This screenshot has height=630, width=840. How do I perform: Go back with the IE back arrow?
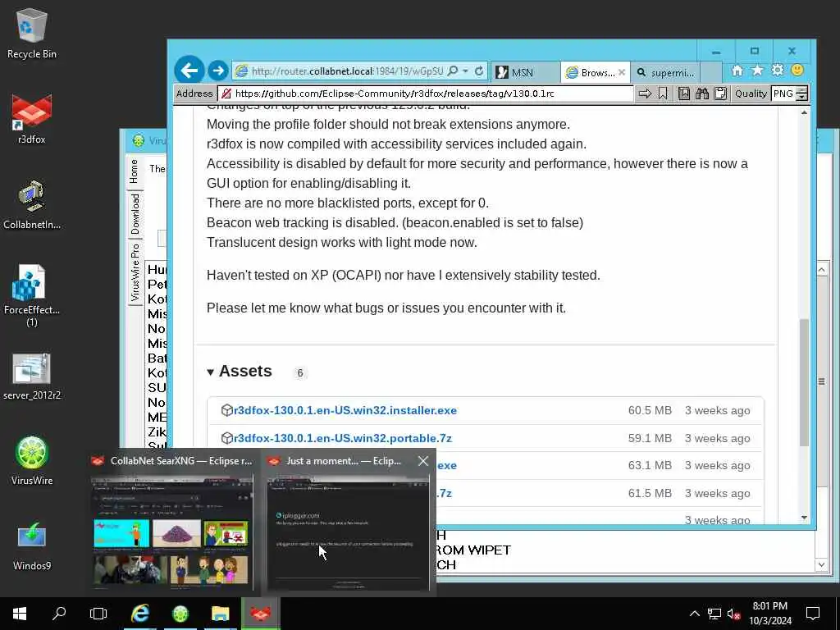[189, 71]
